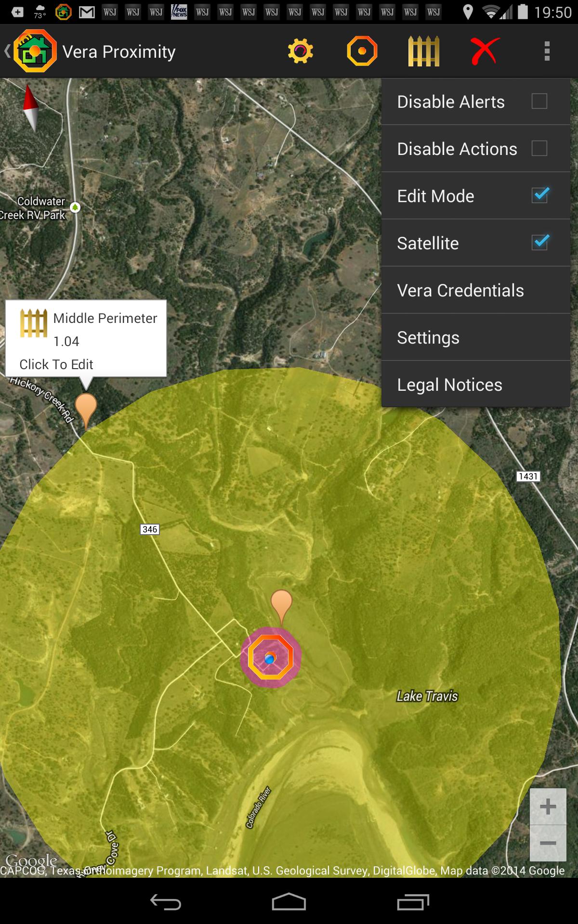Tap the back chevron beside app logo

[7, 51]
